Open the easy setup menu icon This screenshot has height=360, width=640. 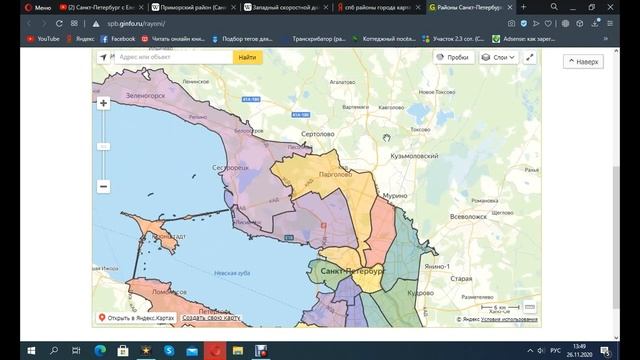(610, 24)
